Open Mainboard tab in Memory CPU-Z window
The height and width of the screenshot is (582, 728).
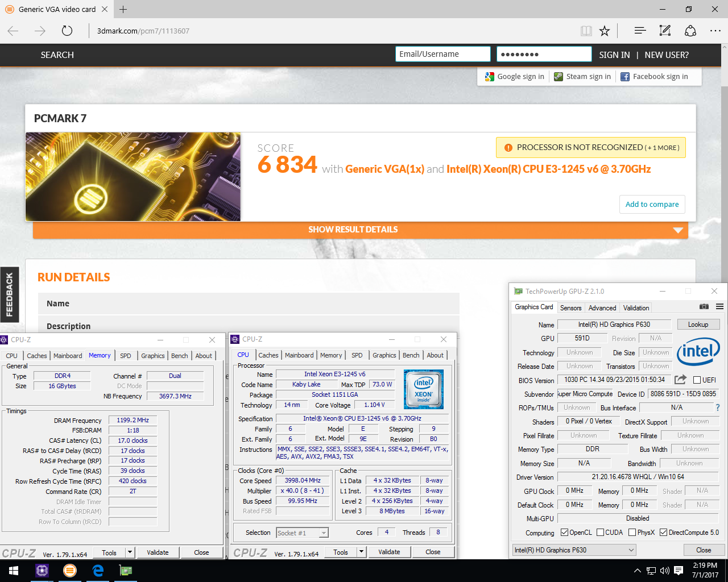click(x=68, y=356)
